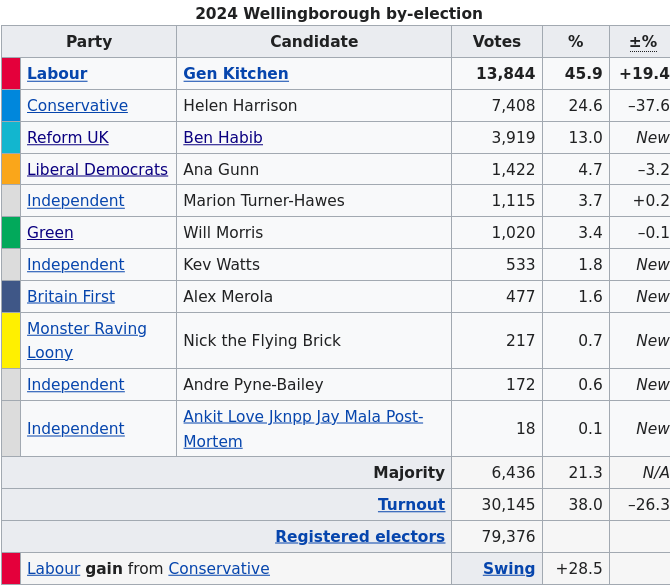Click the red colour cell in Labour gain row
This screenshot has width=670, height=585.
[x=11, y=569]
